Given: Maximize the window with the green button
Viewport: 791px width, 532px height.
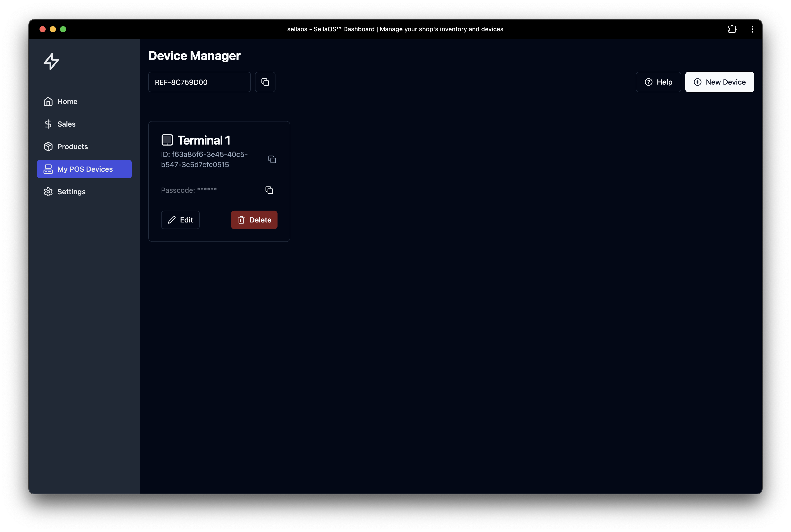Looking at the screenshot, I should [x=63, y=29].
